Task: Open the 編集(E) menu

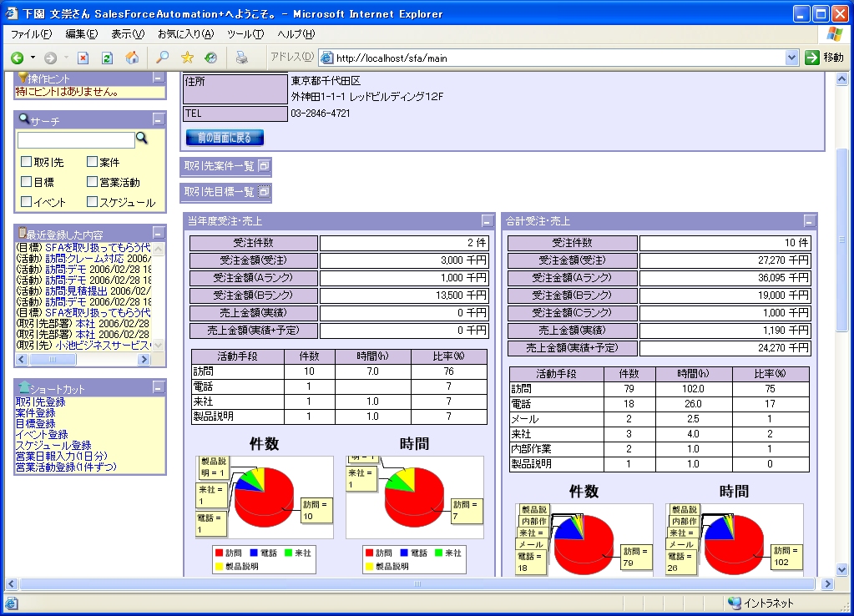Action: (82, 33)
